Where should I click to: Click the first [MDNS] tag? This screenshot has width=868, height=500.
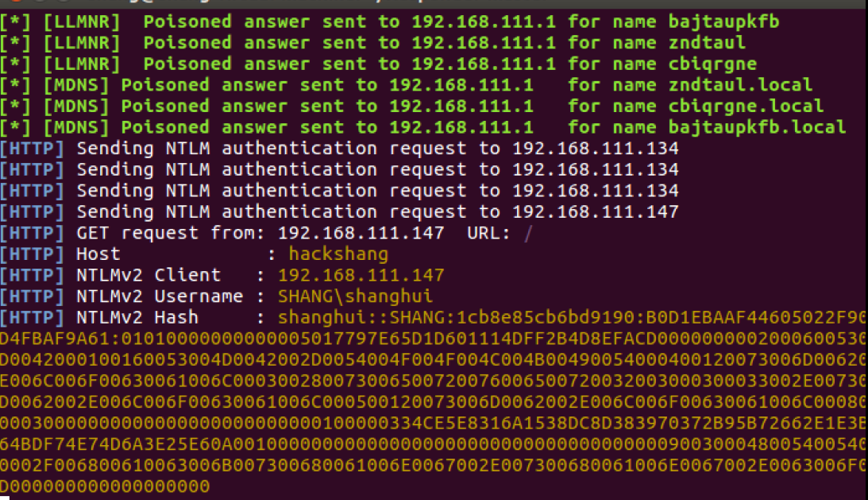[x=76, y=85]
